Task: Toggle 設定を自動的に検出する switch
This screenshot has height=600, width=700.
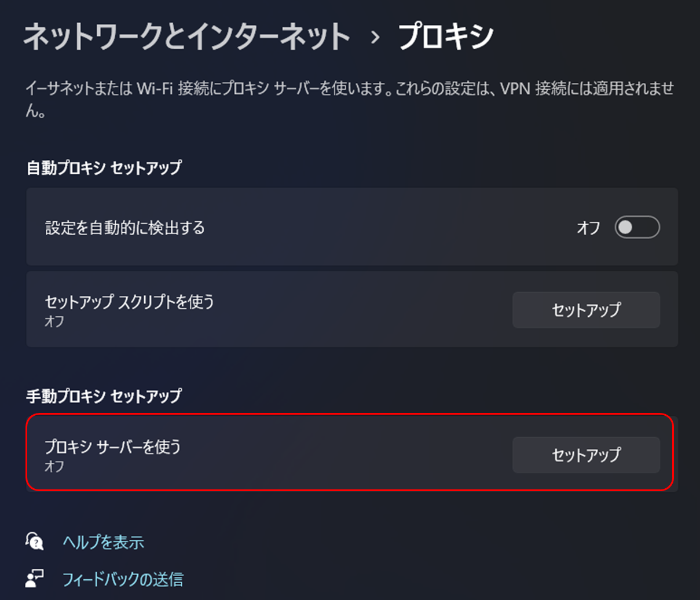Action: pos(637,227)
